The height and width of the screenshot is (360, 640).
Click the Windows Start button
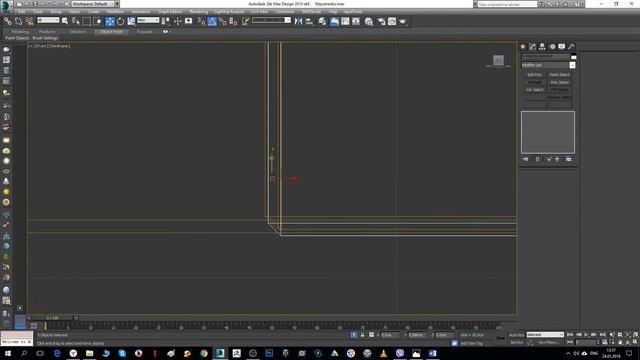point(8,353)
